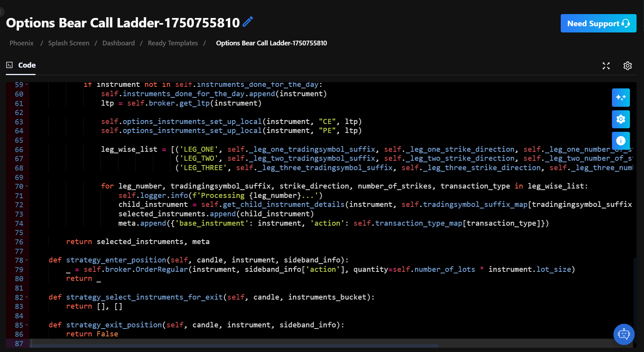Expand the code editor to fullscreen

coord(606,66)
